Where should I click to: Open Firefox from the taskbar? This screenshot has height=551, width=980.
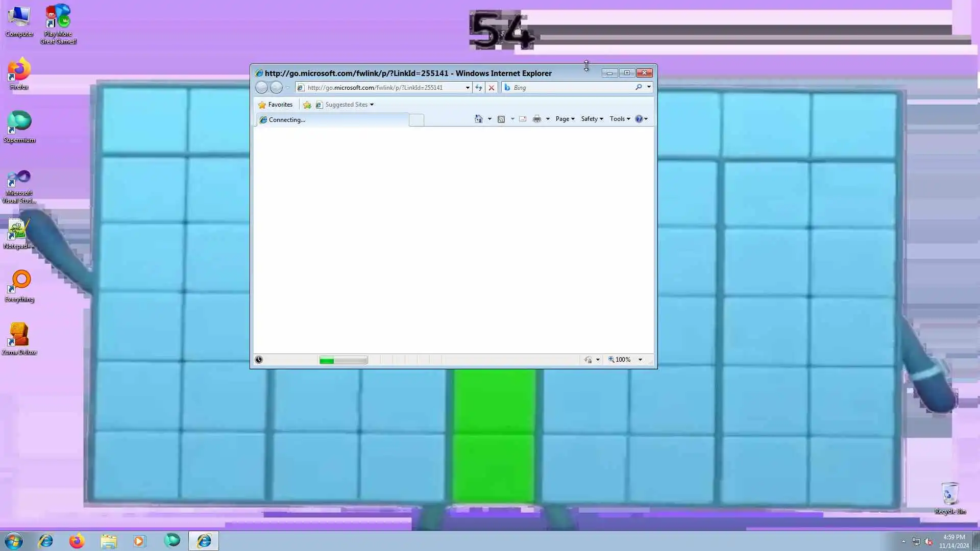[x=77, y=541]
